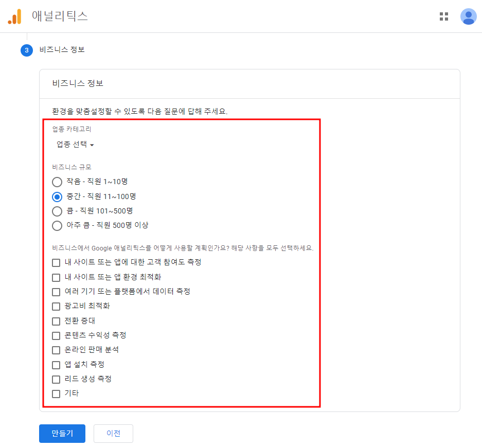Click the step 3 circle indicator

[x=27, y=50]
